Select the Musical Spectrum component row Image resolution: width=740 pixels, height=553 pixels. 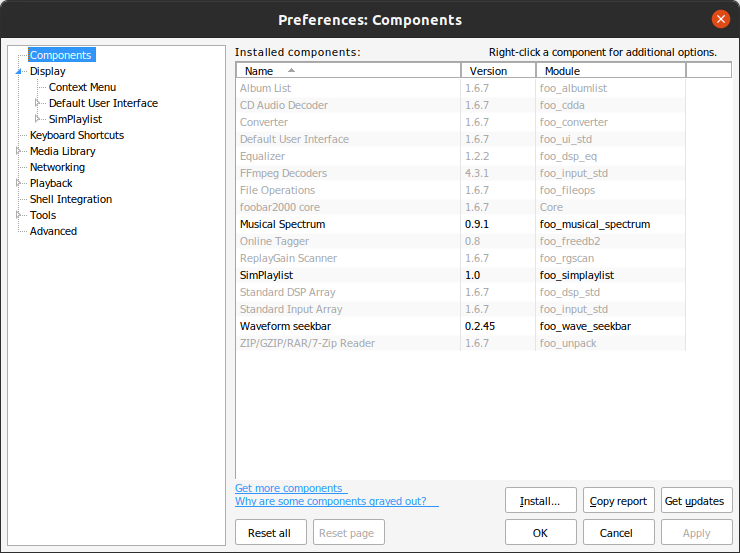(461, 224)
